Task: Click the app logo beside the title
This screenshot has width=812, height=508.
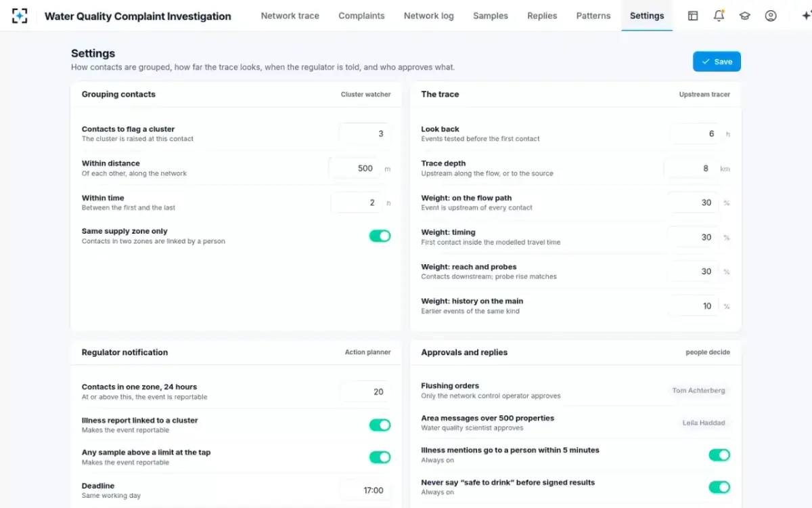Action: pos(20,16)
